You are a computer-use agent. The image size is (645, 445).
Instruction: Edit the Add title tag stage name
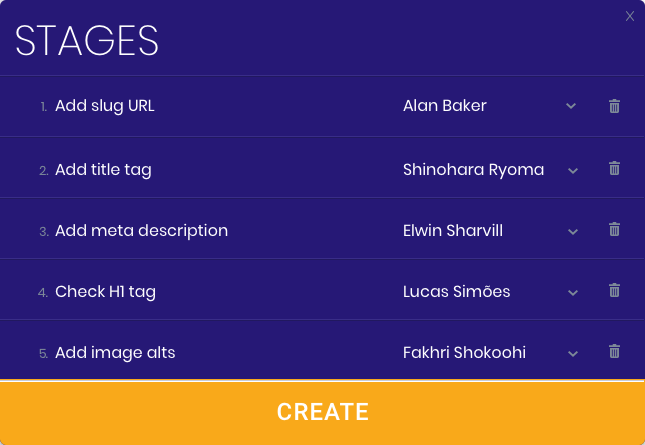[x=103, y=170]
